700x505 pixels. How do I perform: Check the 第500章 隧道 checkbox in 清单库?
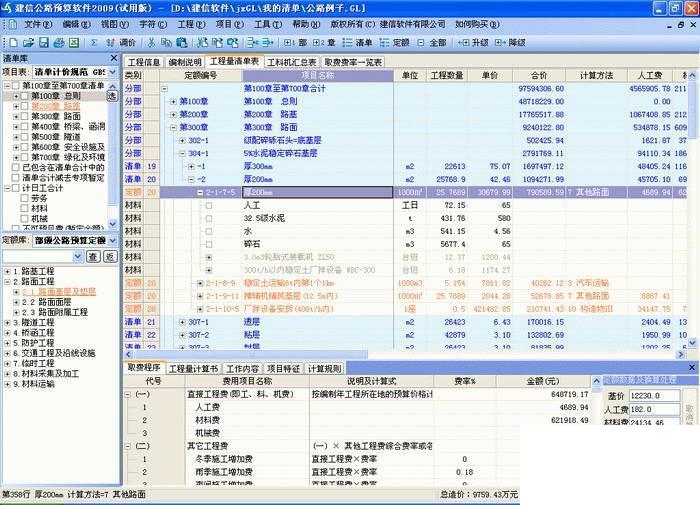coord(25,137)
